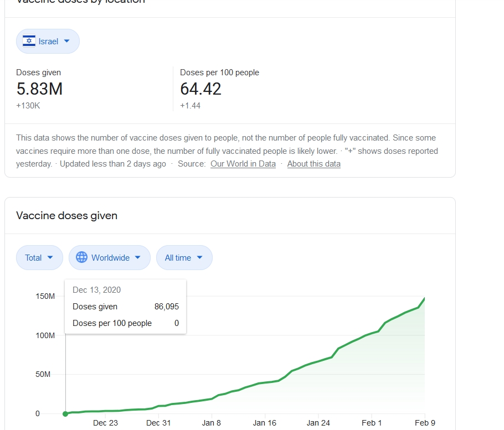The height and width of the screenshot is (430, 504).
Task: Click the Dec 31 axis label
Action: (158, 423)
